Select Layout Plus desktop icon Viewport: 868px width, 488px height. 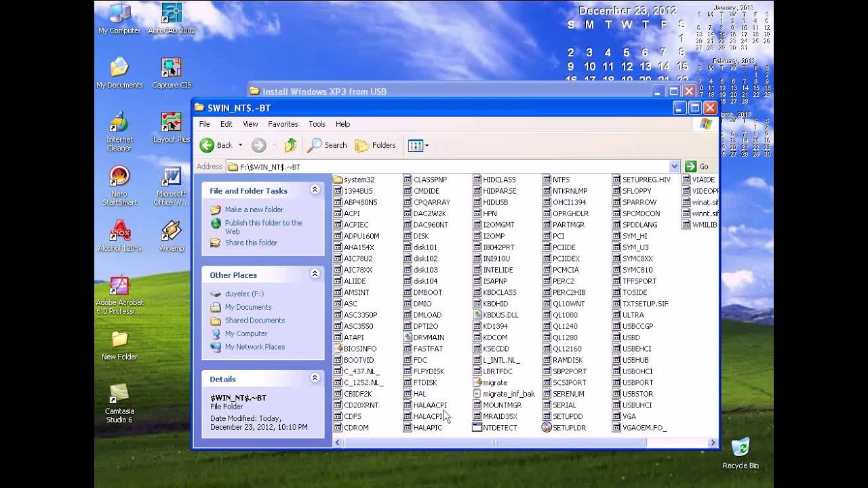pos(172,127)
